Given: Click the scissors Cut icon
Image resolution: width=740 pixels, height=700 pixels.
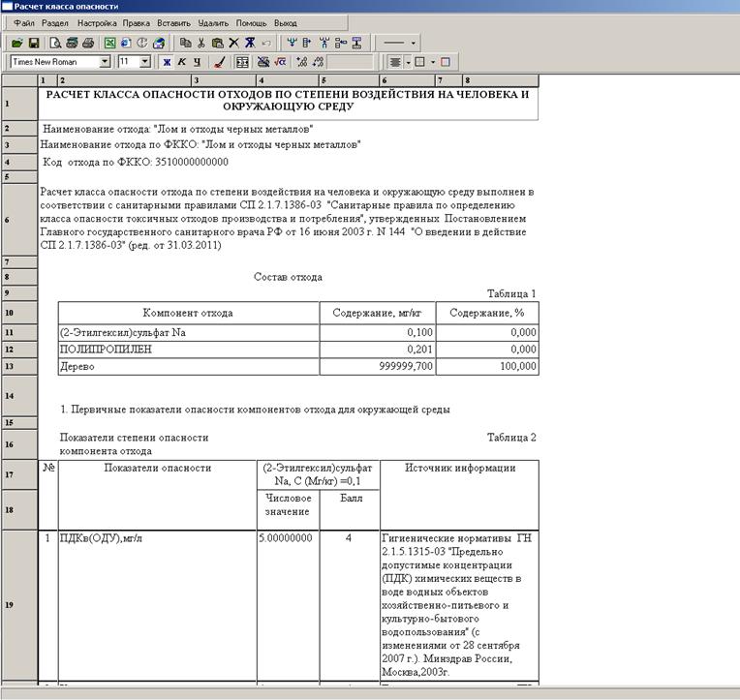Looking at the screenshot, I should coord(201,43).
